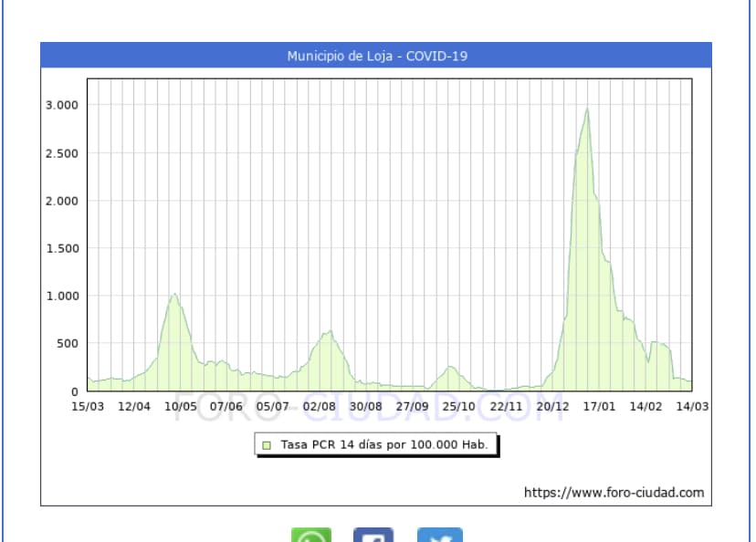Share on Twitter with the bird icon

click(440, 535)
